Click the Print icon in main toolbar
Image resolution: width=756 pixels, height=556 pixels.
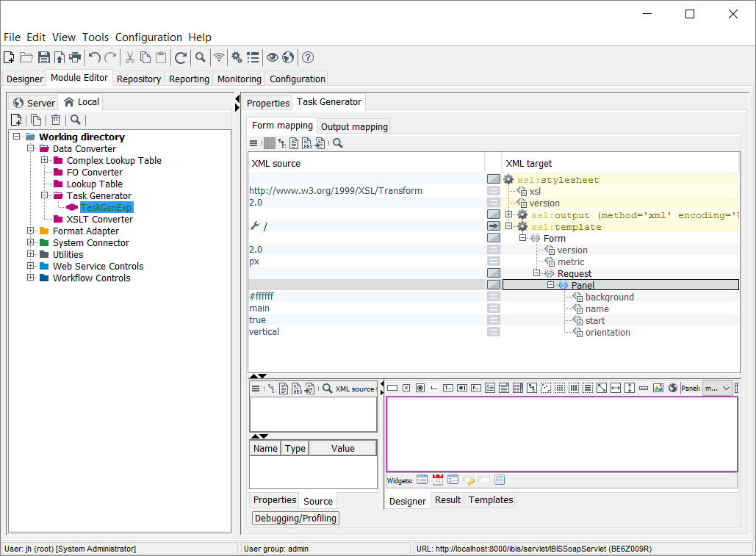(x=75, y=57)
